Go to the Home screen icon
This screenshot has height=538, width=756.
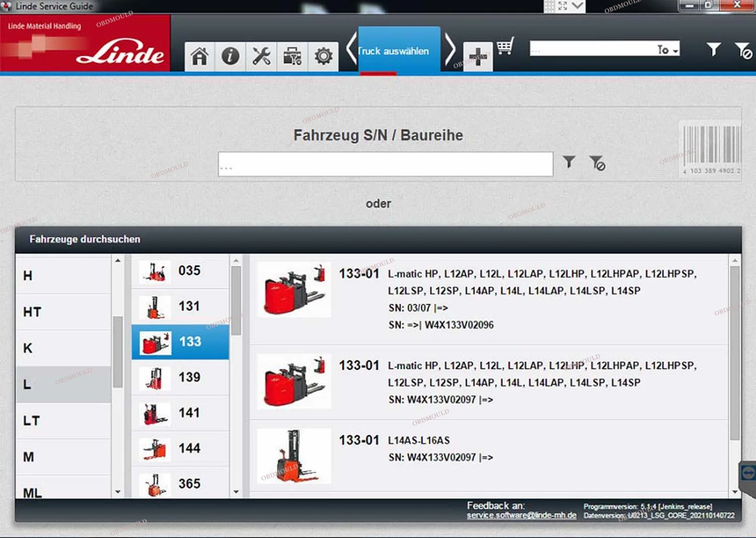point(200,56)
